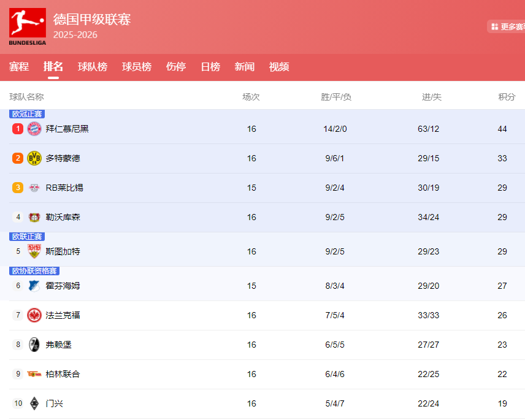Viewport: 525px width, 420px height.
Task: Click the Hoffenheim (霍芬海姆) crest
Action: coord(34,286)
